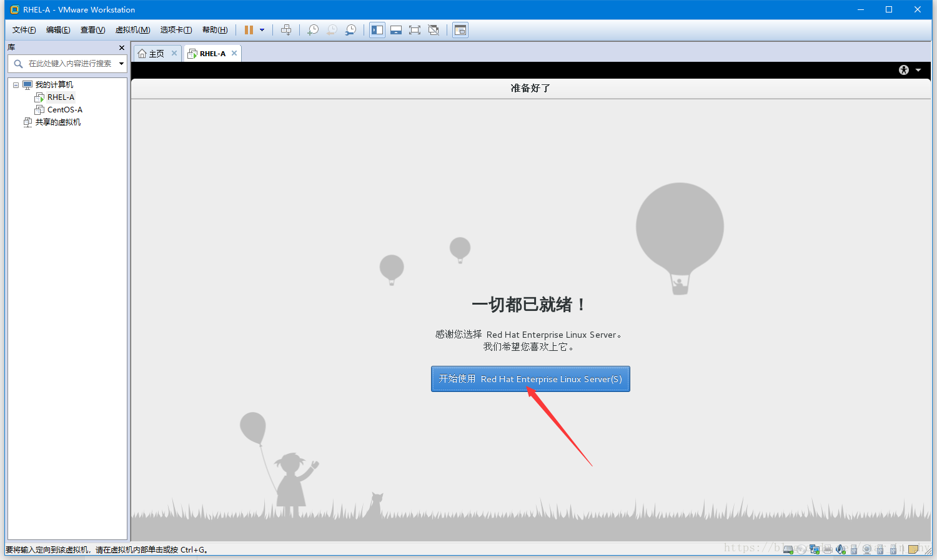Open the 查看(V) menu
The width and height of the screenshot is (937, 560).
click(92, 30)
